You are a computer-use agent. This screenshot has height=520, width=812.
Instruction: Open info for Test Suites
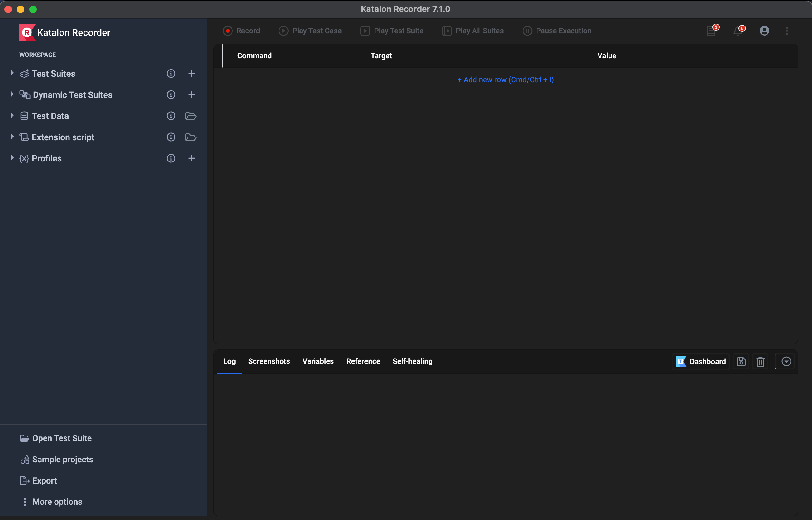171,73
